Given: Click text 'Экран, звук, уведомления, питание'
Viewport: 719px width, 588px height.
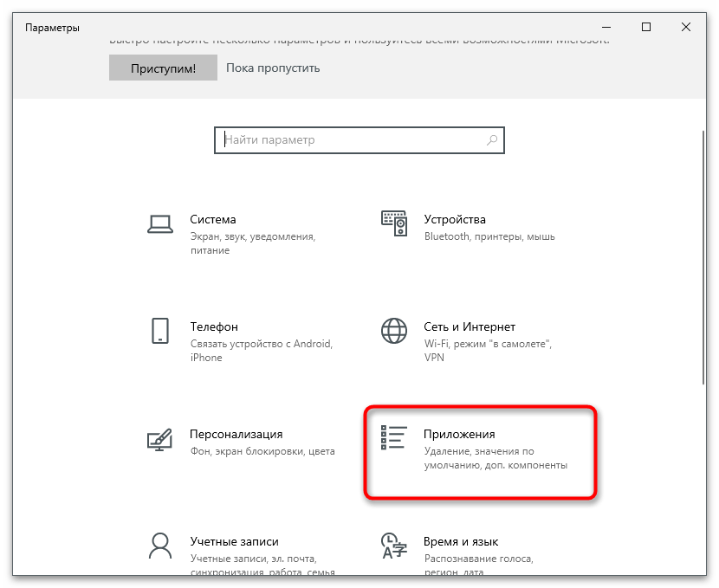Looking at the screenshot, I should [x=253, y=243].
